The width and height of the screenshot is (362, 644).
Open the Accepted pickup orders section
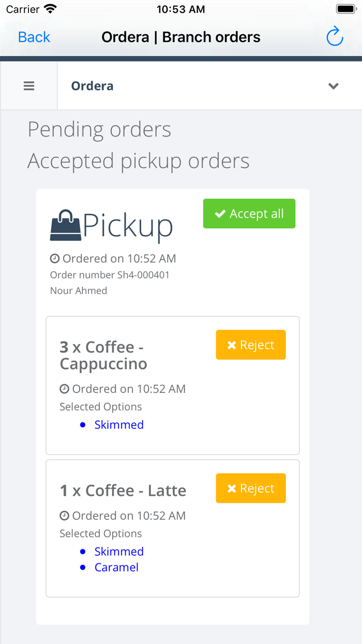pos(139,161)
